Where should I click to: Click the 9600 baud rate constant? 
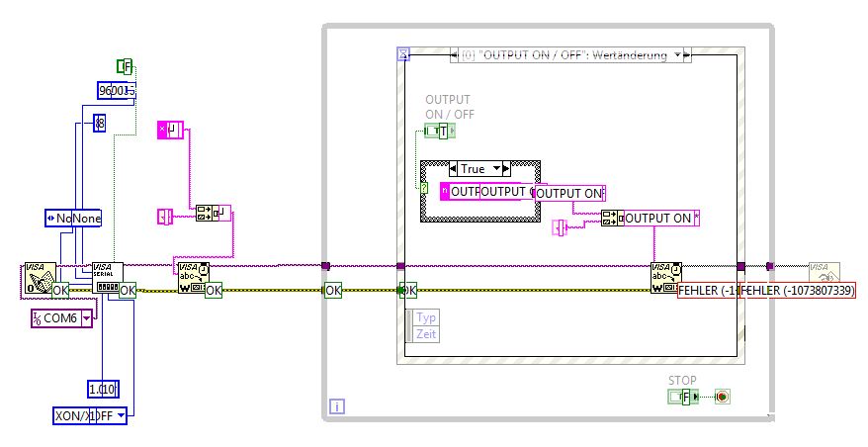[x=117, y=90]
